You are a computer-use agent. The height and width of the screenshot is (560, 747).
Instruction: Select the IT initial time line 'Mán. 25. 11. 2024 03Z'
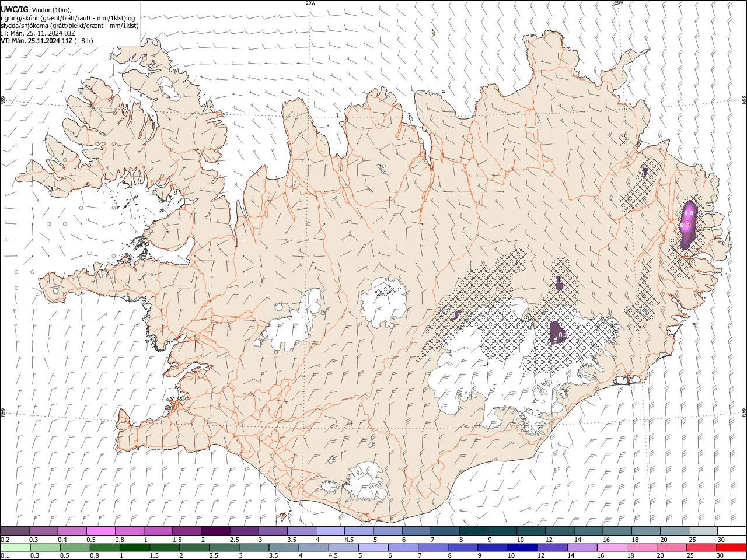[x=43, y=33]
